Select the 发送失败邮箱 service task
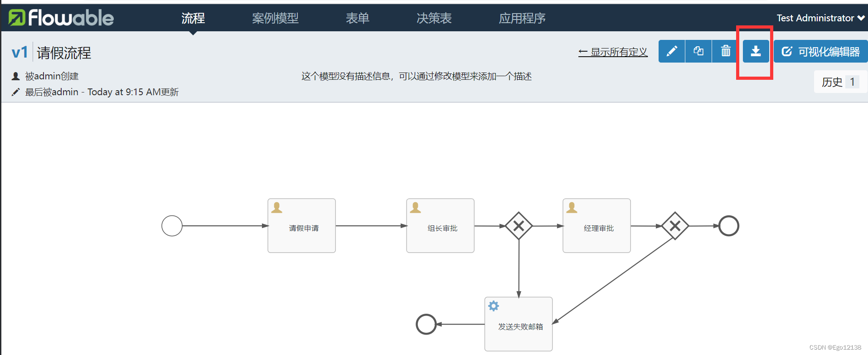This screenshot has height=355, width=868. click(519, 324)
